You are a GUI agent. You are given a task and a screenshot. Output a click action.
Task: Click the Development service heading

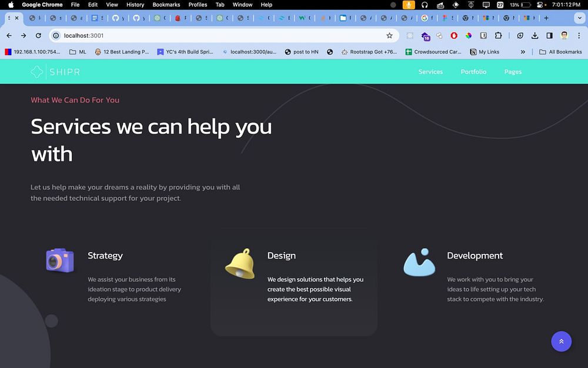(x=475, y=256)
